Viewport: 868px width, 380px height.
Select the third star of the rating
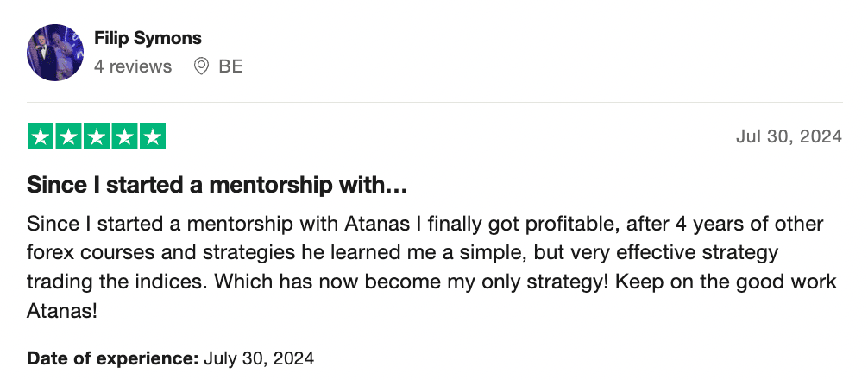pyautogui.click(x=96, y=136)
